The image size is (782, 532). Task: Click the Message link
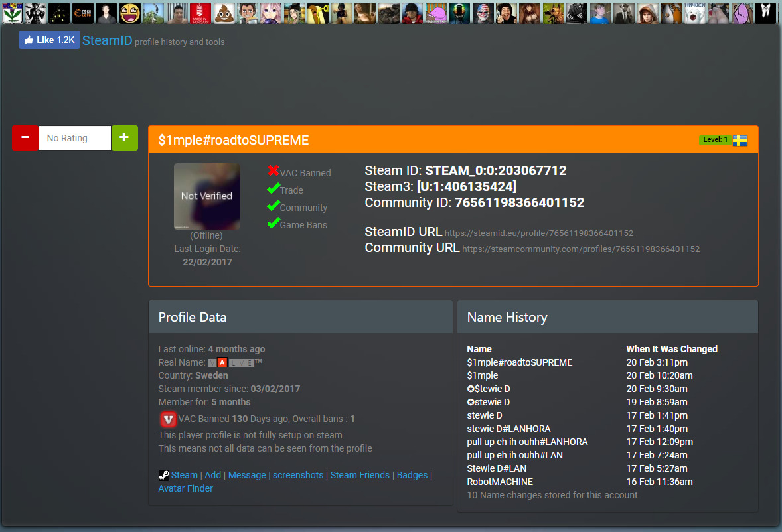coord(247,475)
